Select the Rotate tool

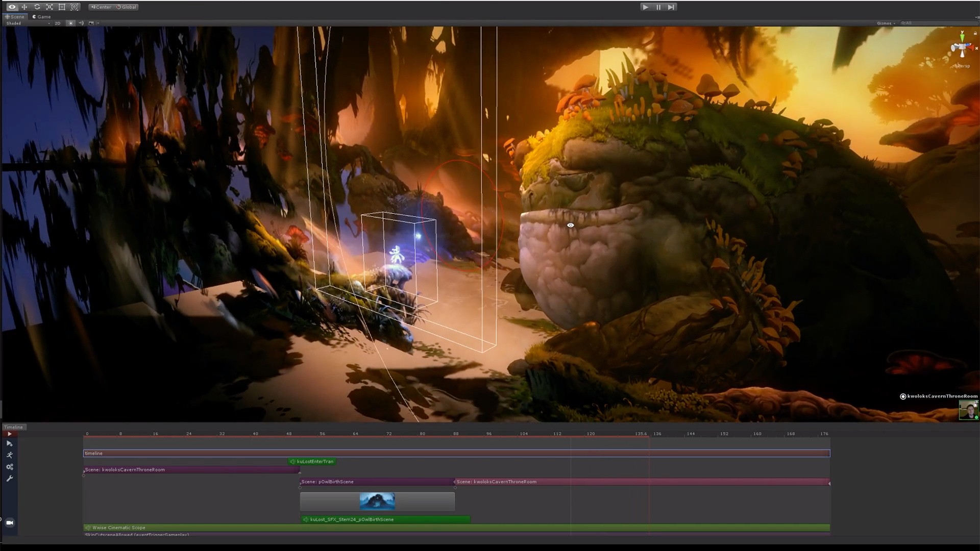(37, 7)
